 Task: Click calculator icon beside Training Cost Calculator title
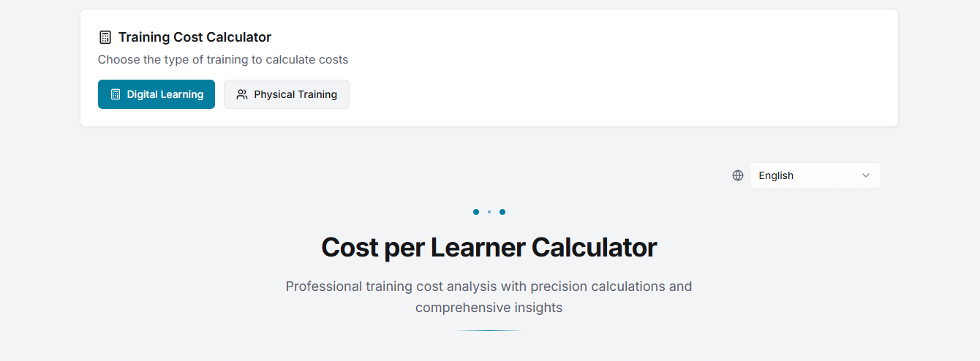105,37
